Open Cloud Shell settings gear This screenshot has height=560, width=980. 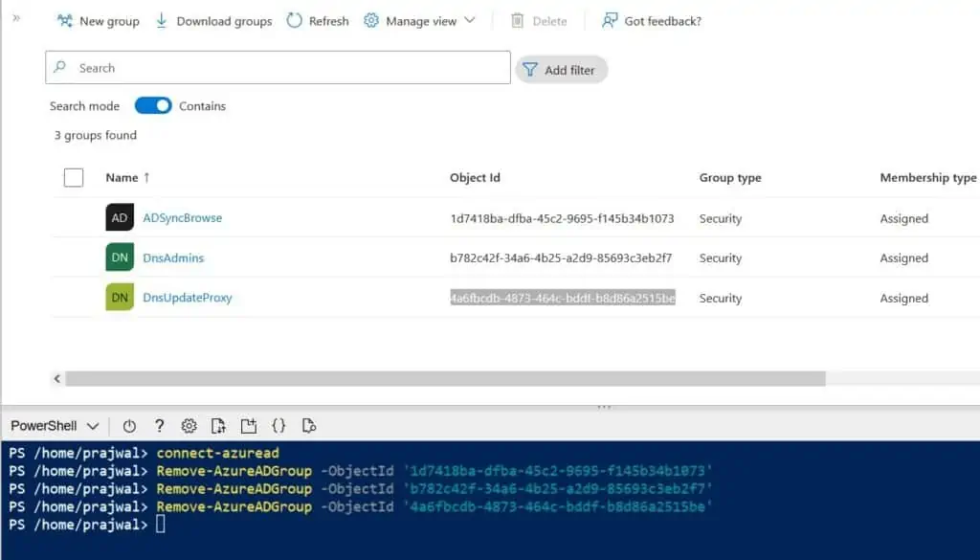[x=189, y=426]
